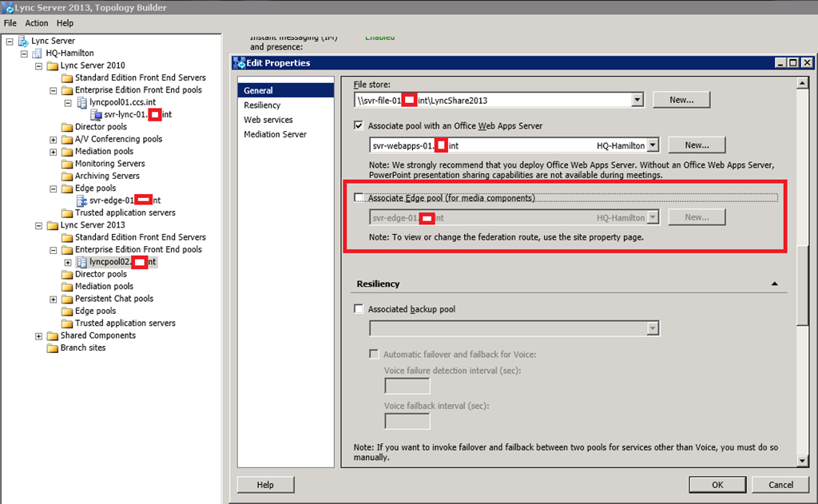This screenshot has height=504, width=818.
Task: Click the Persistent Chat pools folder icon
Action: pyautogui.click(x=67, y=299)
